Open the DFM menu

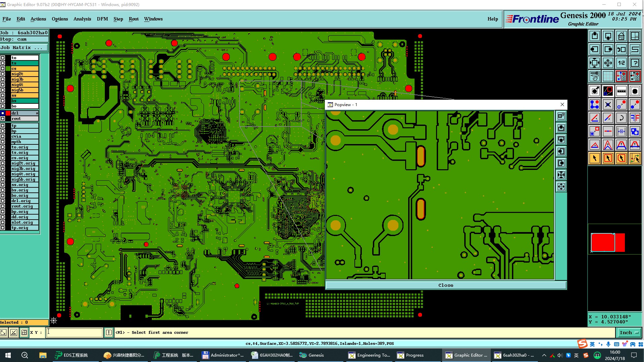coord(102,19)
